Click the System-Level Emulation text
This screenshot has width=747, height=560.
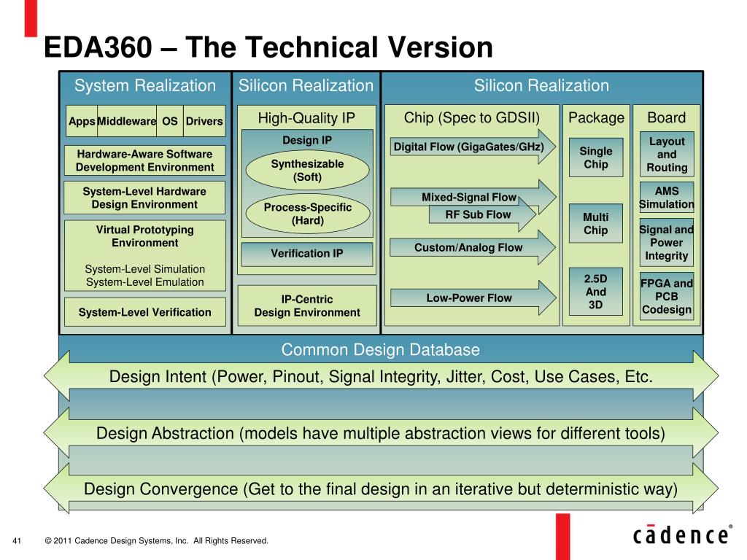[x=145, y=282]
